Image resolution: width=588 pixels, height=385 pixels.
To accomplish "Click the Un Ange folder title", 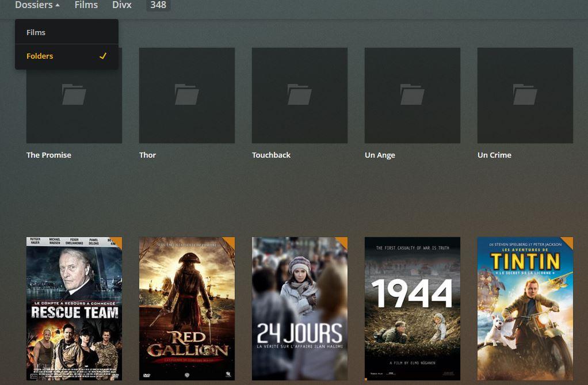I will coord(380,155).
